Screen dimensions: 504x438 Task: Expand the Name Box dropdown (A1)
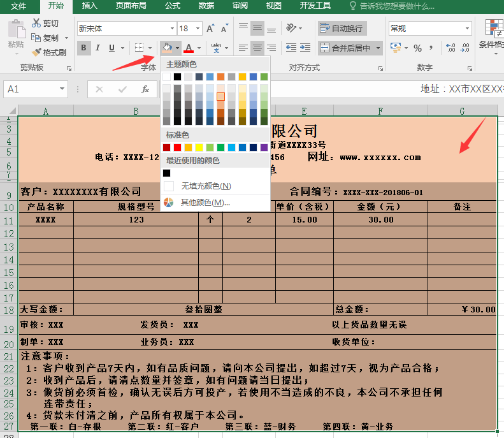(x=62, y=89)
